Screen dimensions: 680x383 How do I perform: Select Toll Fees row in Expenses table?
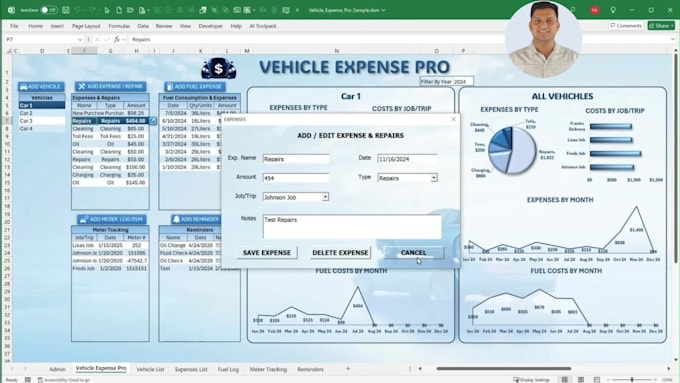110,136
